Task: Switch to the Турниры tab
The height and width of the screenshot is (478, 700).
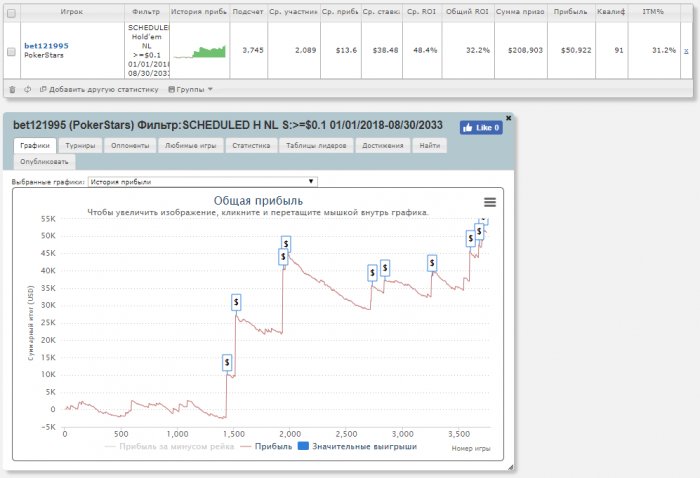Action: pyautogui.click(x=80, y=145)
